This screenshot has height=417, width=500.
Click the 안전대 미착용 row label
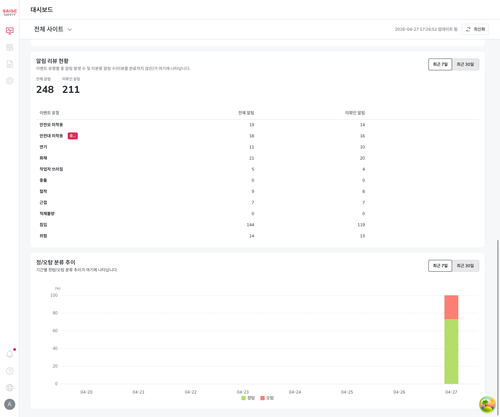(x=51, y=136)
